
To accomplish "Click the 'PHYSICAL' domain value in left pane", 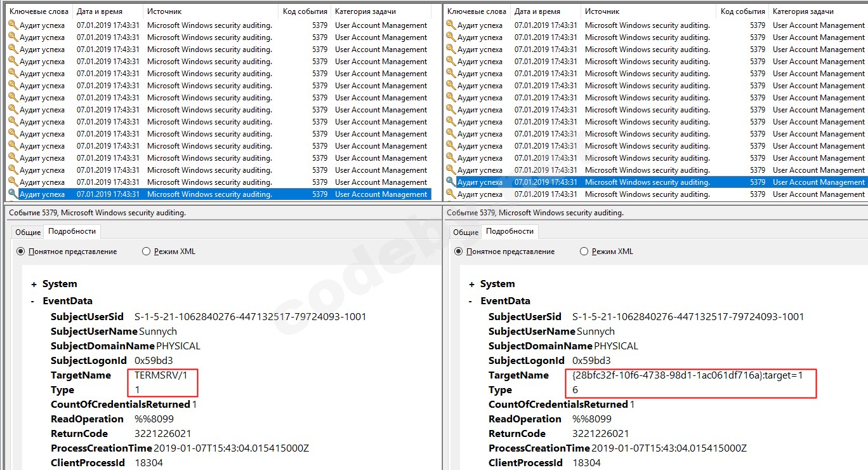I will click(178, 346).
